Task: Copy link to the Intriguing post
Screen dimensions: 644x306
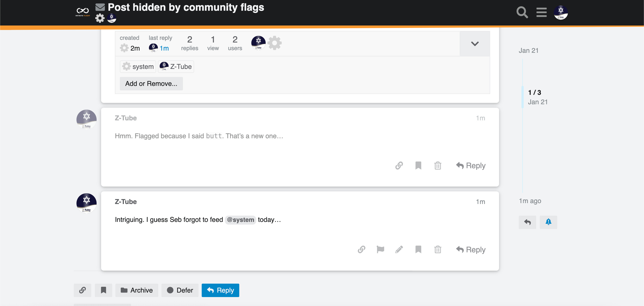Action: pos(361,249)
